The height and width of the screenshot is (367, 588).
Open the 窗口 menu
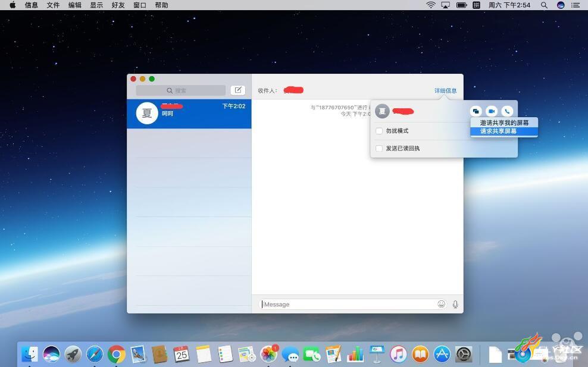click(x=140, y=5)
